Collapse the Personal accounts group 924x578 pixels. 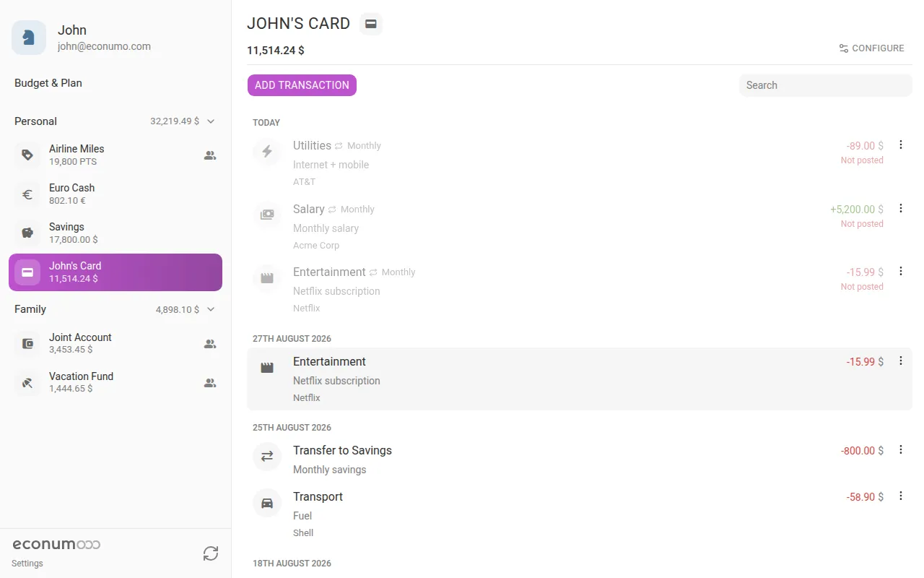coord(211,121)
